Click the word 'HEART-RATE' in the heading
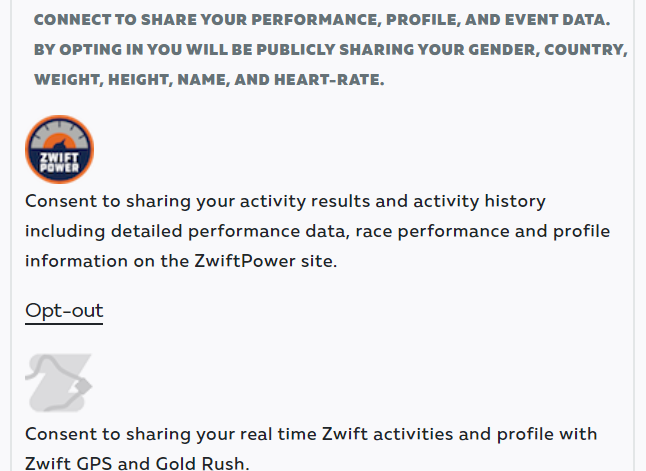 tap(329, 80)
